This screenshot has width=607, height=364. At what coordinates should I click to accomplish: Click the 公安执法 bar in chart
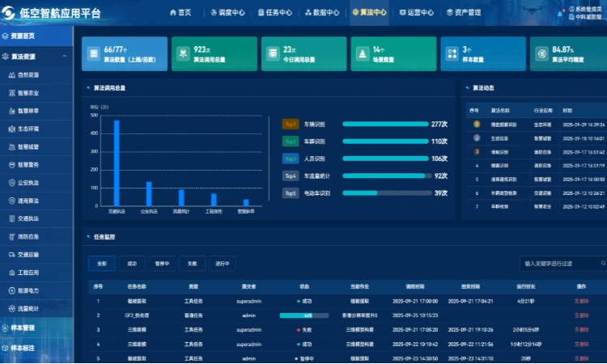pyautogui.click(x=149, y=194)
